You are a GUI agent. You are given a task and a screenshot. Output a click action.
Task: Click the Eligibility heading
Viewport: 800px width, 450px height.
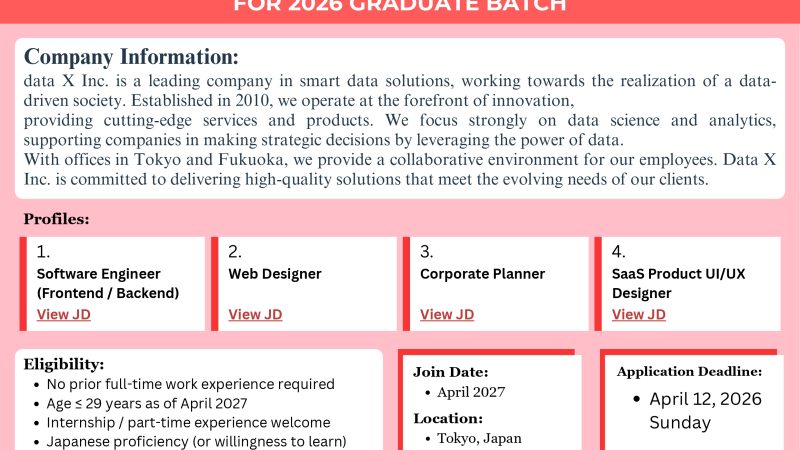coord(64,364)
